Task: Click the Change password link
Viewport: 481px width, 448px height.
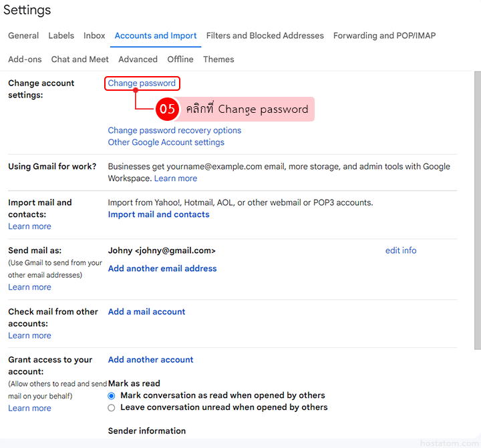Action: [x=142, y=83]
